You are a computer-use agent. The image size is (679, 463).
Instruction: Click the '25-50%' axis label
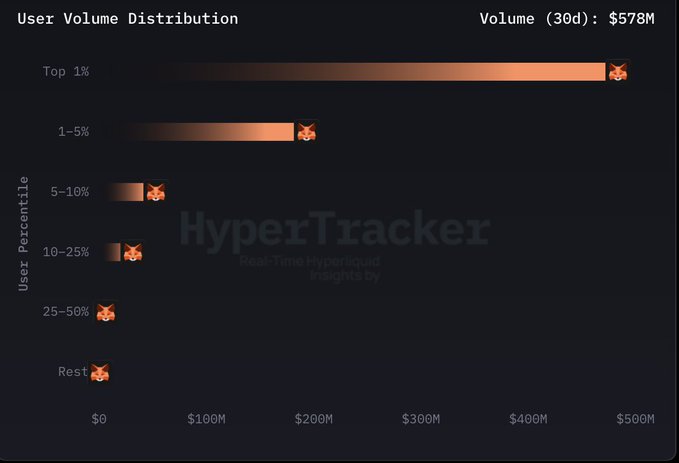point(66,311)
